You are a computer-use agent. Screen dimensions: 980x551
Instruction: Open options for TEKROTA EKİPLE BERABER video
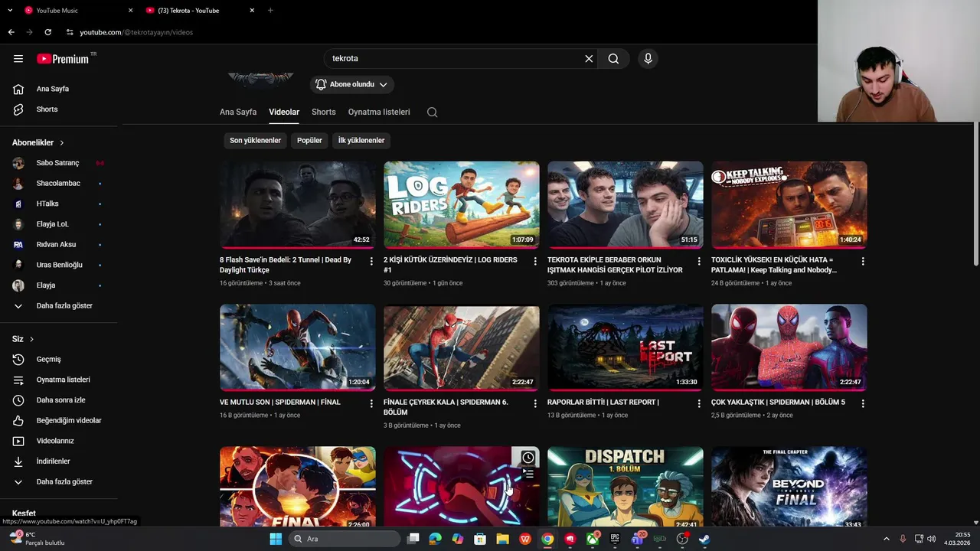click(x=699, y=261)
